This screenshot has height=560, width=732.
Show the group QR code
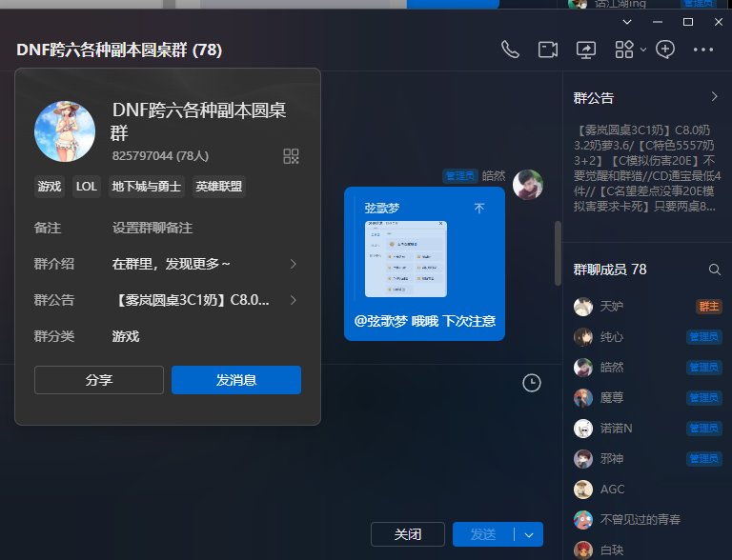pos(291,156)
